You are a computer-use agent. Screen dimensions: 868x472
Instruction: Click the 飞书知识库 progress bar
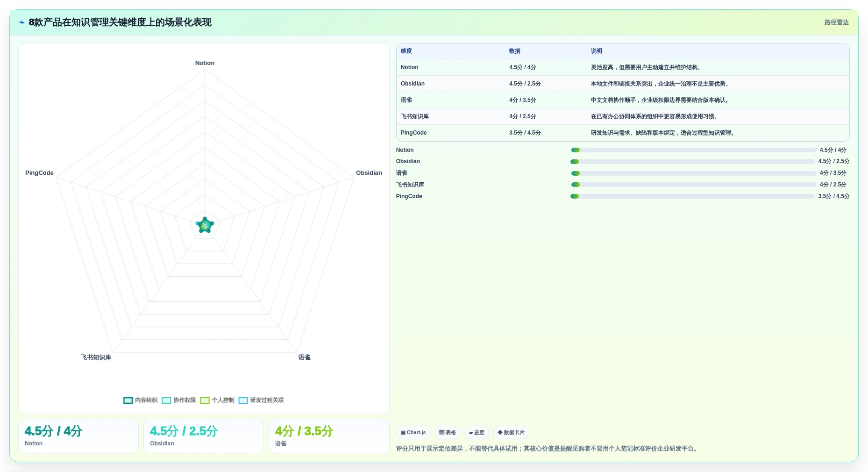pos(693,185)
